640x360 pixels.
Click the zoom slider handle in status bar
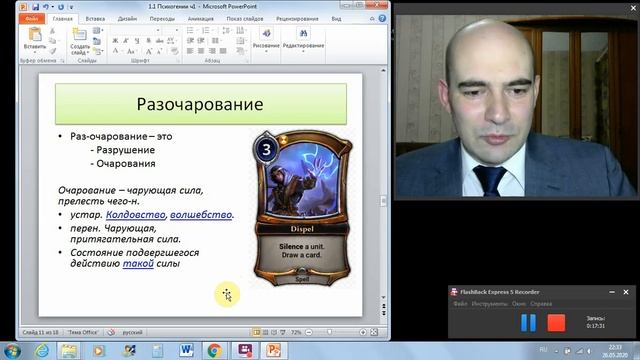(329, 332)
